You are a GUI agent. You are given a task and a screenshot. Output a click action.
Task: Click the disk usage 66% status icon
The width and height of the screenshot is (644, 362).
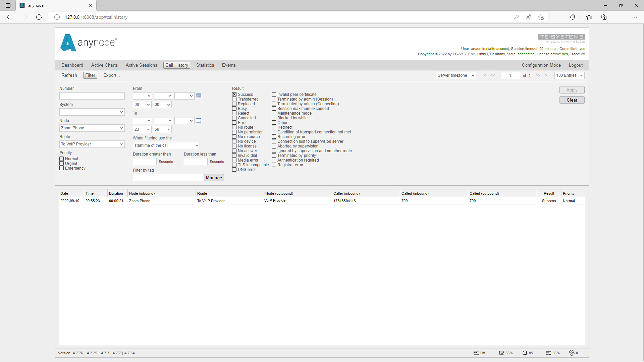coord(501,353)
